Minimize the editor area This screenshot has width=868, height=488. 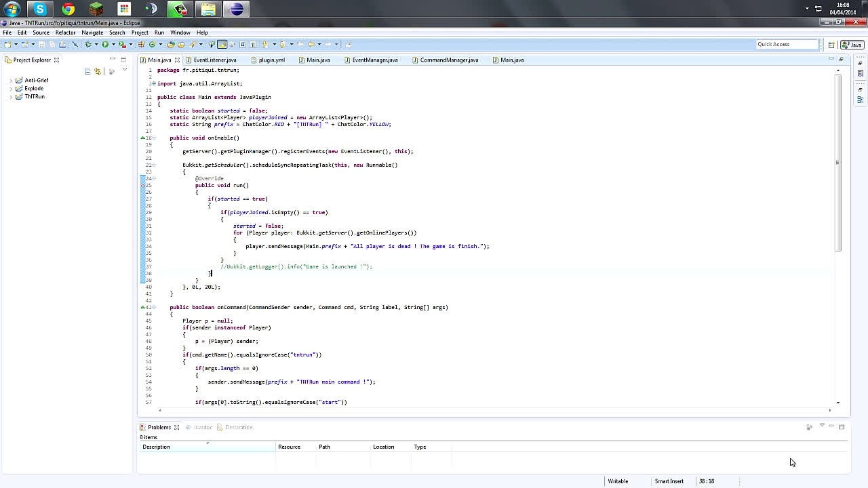pos(831,59)
